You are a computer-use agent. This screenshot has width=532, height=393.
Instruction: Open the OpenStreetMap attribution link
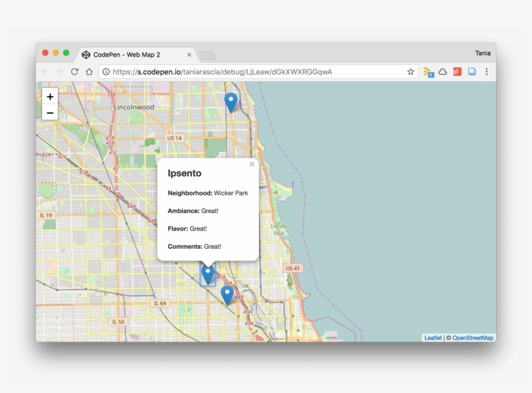click(472, 338)
